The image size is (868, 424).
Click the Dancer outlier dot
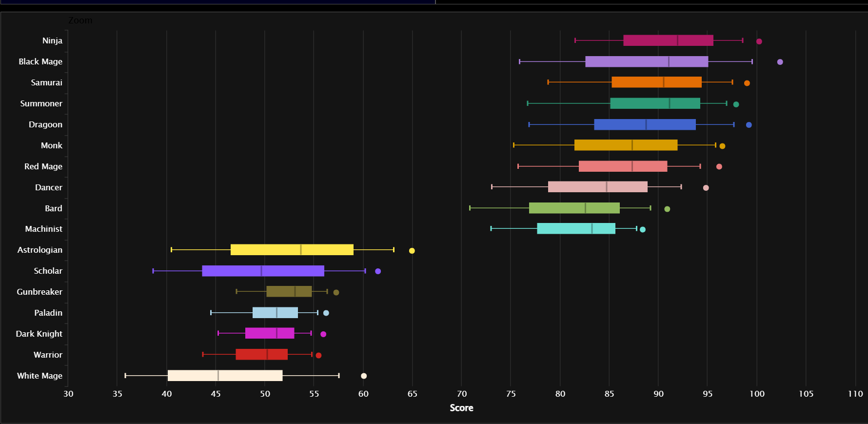[706, 188]
